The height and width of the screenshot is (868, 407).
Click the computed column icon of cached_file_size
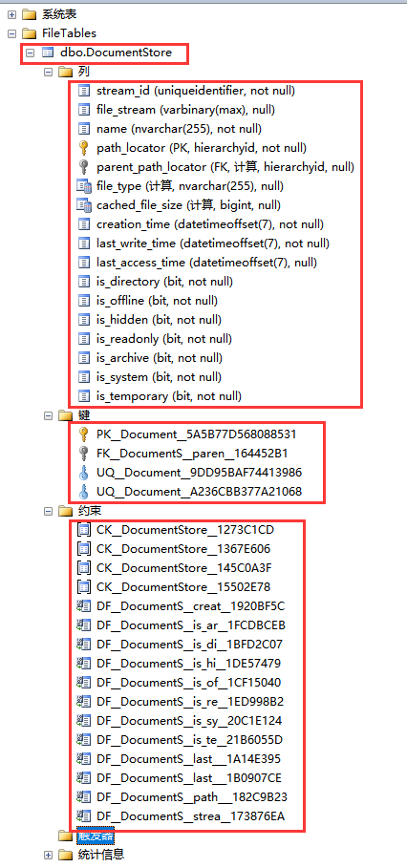tap(84, 204)
